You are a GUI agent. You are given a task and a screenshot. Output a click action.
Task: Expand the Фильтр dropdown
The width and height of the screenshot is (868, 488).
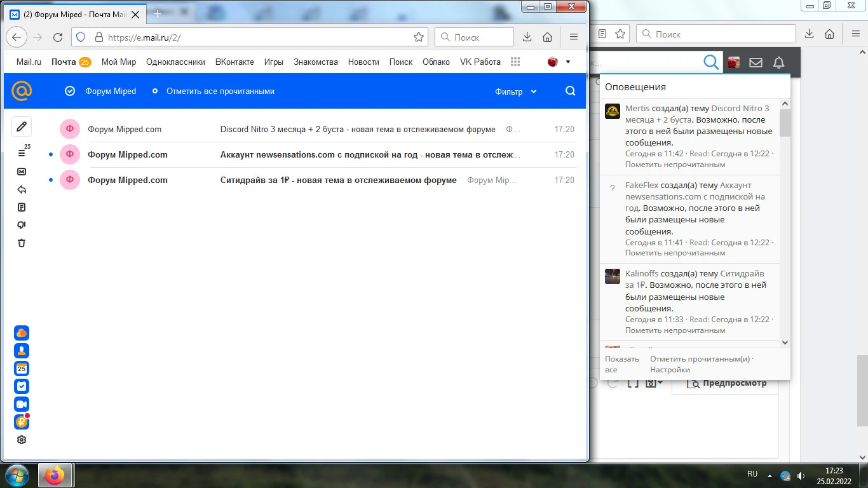click(x=516, y=91)
